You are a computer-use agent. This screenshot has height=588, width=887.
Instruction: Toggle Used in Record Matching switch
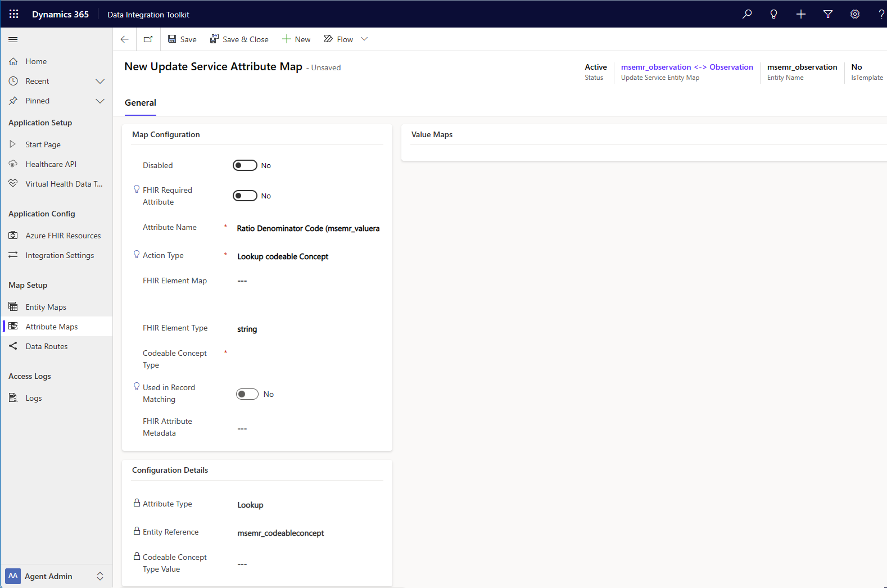(x=247, y=394)
